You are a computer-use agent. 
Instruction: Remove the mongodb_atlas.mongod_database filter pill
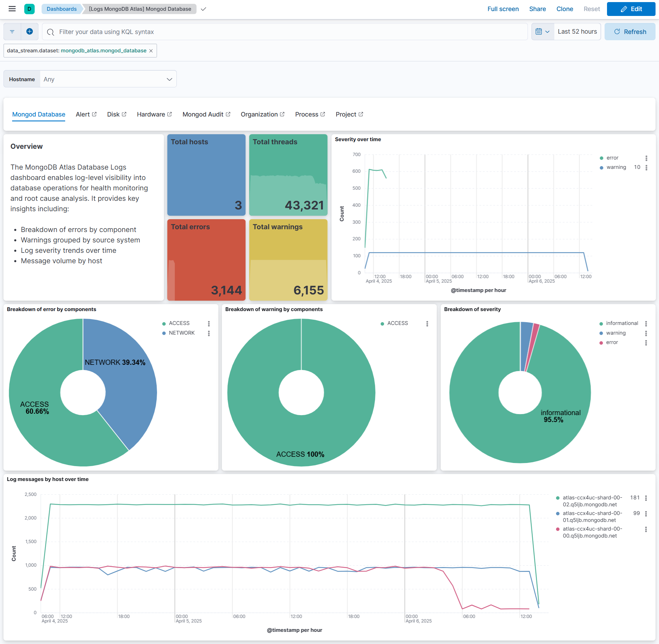click(151, 51)
